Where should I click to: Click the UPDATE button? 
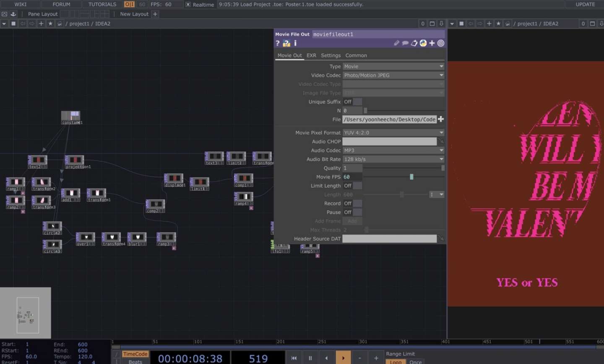pos(585,4)
